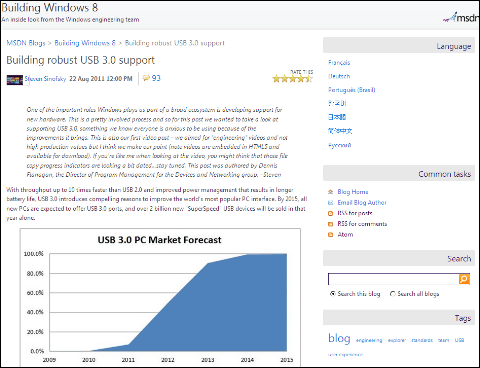
Task: Click the RSS for comments feed icon
Action: coord(330,224)
